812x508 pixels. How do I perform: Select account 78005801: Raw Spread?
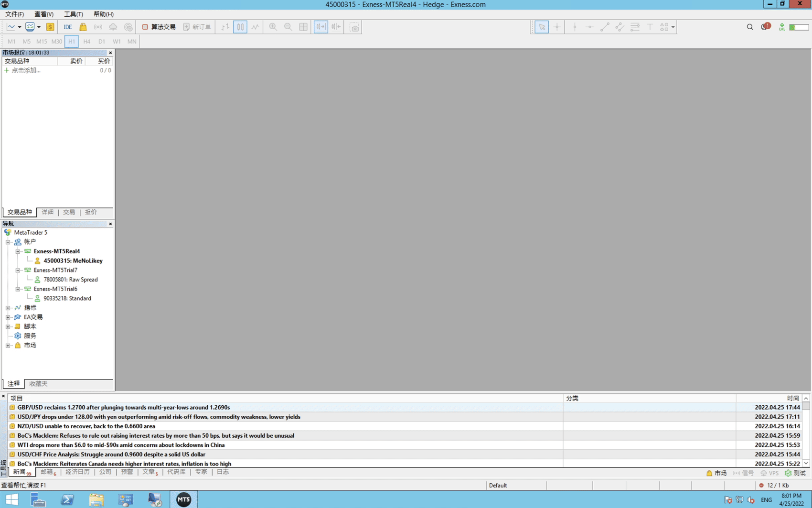tap(71, 280)
